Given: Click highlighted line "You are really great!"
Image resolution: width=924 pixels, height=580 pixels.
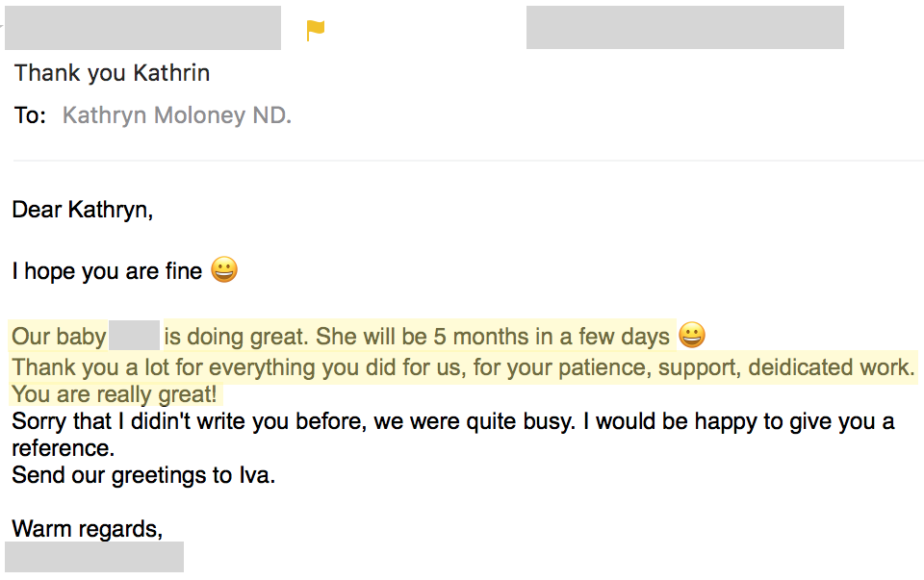Looking at the screenshot, I should [115, 394].
